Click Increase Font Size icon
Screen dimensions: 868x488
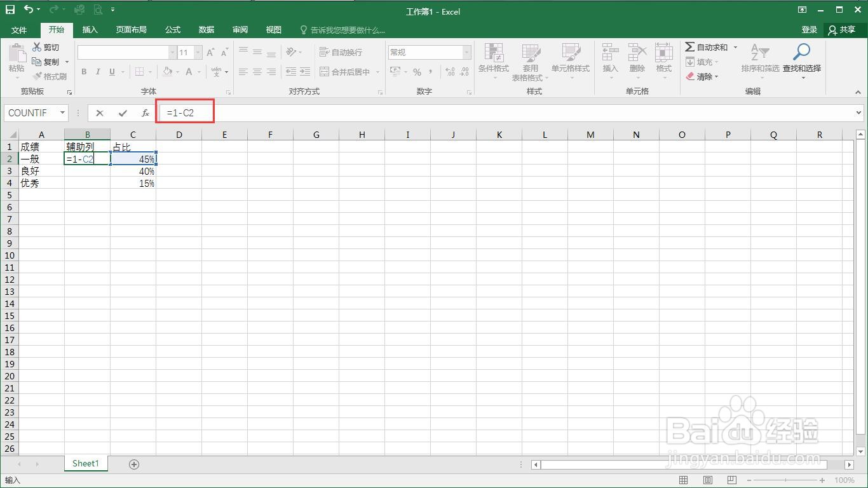point(210,53)
